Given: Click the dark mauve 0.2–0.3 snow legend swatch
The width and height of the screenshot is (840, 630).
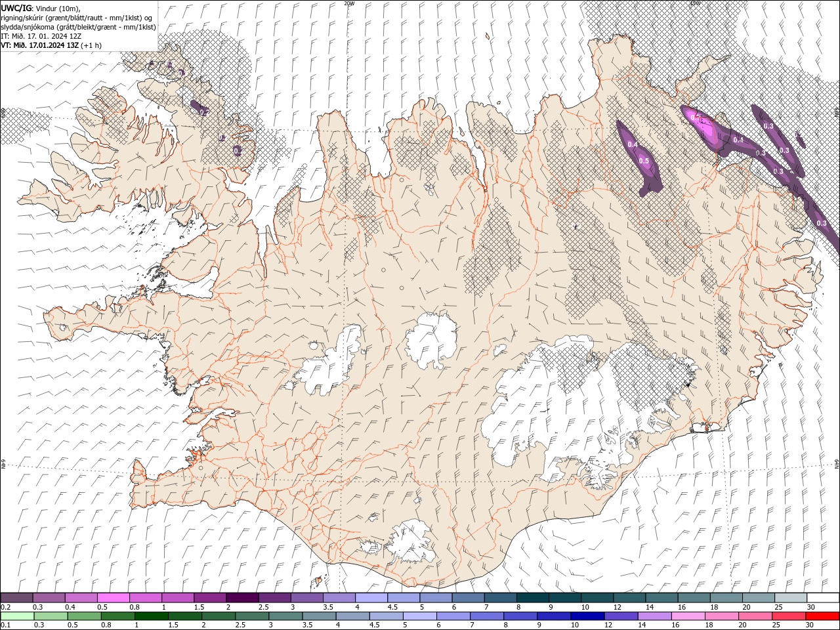Looking at the screenshot, I should tap(16, 598).
